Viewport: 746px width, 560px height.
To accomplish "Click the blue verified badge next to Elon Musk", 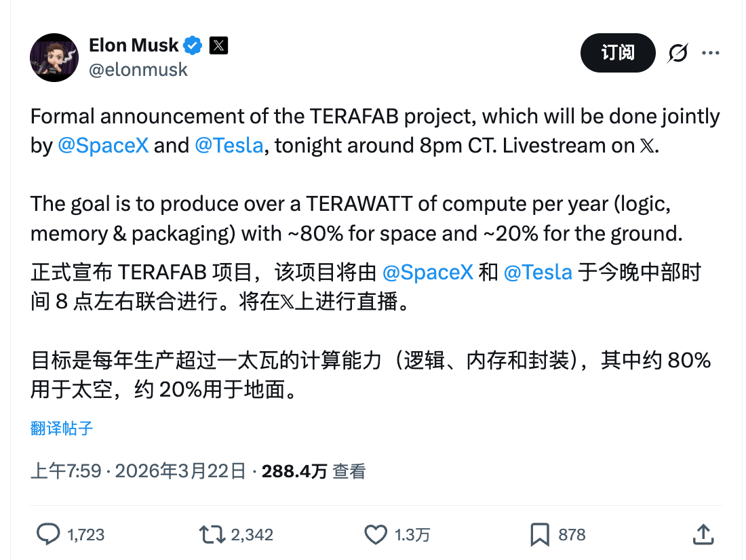I will tap(193, 45).
